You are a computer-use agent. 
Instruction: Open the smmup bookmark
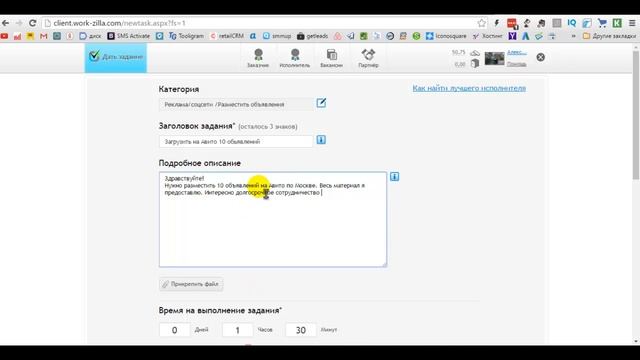(x=277, y=36)
